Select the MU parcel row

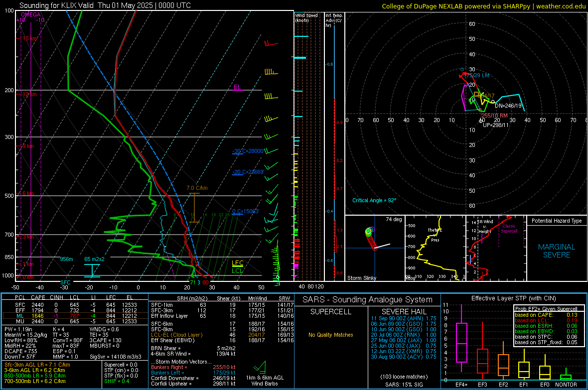pyautogui.click(x=75, y=321)
